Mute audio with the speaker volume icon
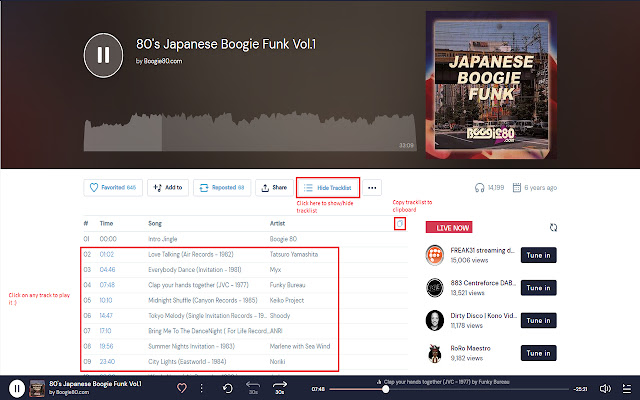This screenshot has width=640, height=400. (x=605, y=389)
